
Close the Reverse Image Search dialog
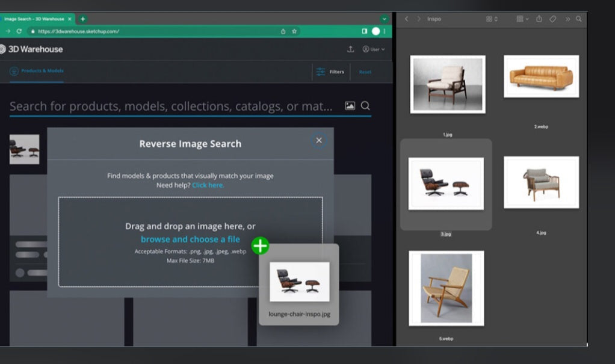coord(319,140)
